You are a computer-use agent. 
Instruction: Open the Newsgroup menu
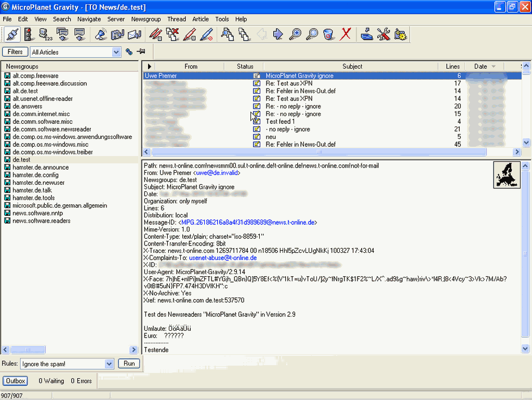pos(146,19)
